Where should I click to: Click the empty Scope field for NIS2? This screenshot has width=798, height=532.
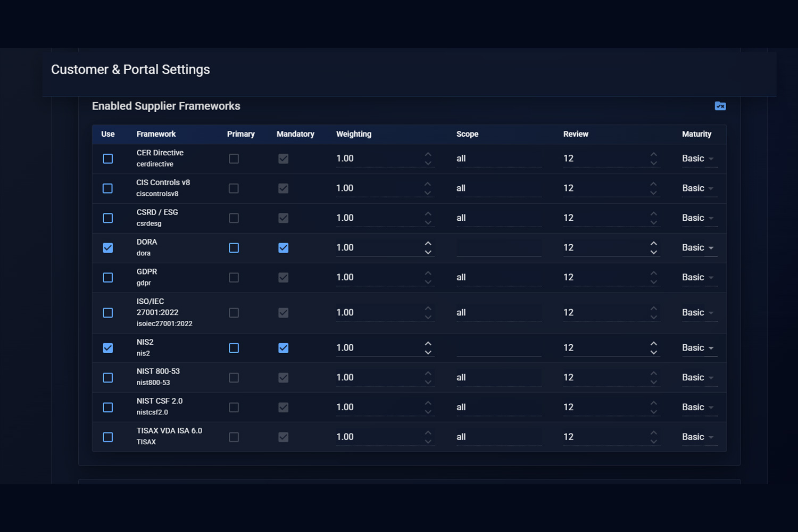tap(499, 348)
